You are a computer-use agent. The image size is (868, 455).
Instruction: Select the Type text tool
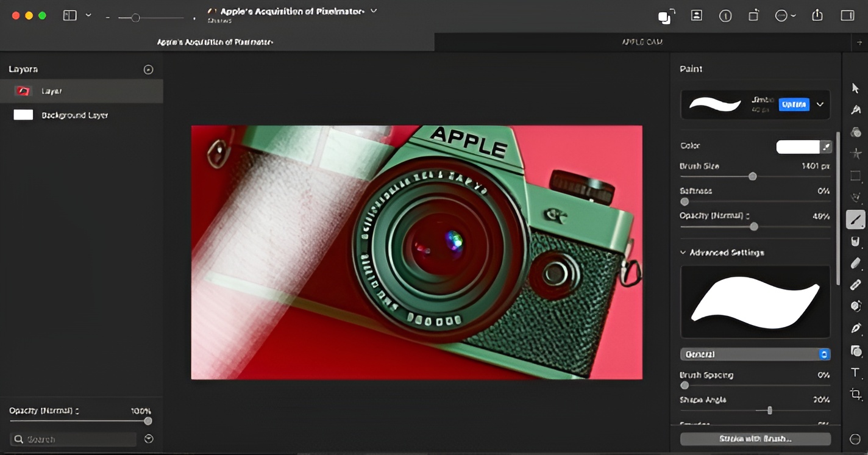855,373
